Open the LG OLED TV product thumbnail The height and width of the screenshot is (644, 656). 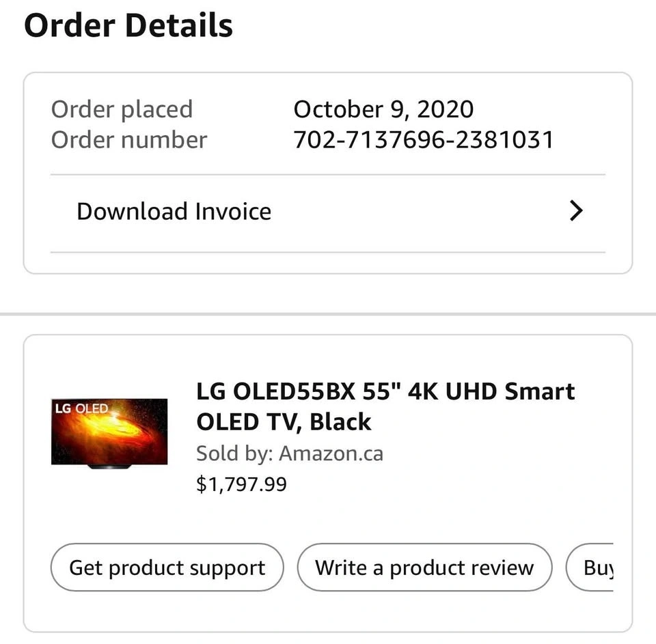click(x=109, y=433)
